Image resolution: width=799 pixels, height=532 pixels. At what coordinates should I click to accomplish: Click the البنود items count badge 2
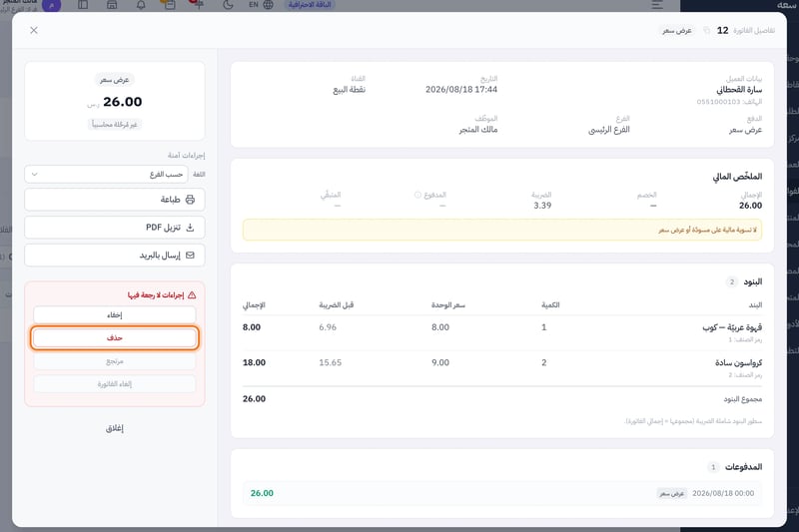point(732,281)
